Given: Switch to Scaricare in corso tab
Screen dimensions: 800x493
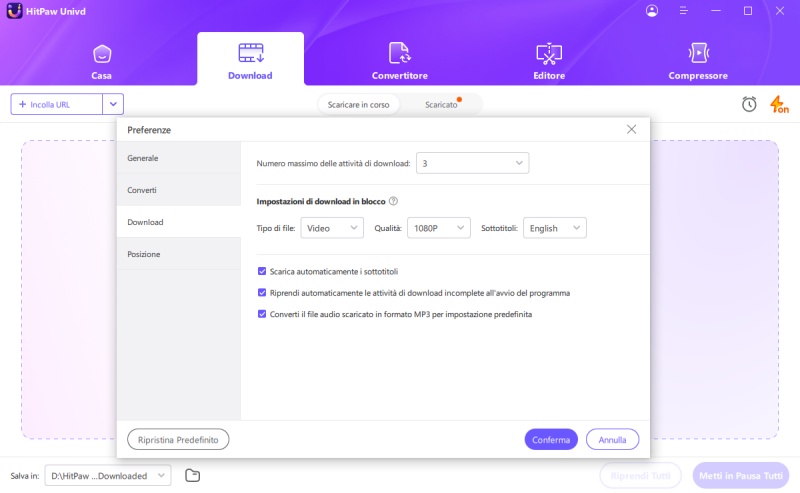Looking at the screenshot, I should click(358, 105).
